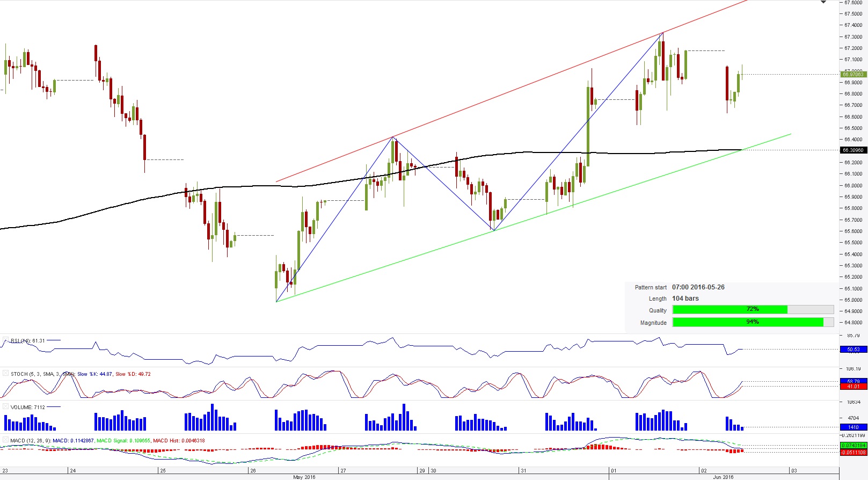Click the 30 date marker on time axis

point(433,471)
